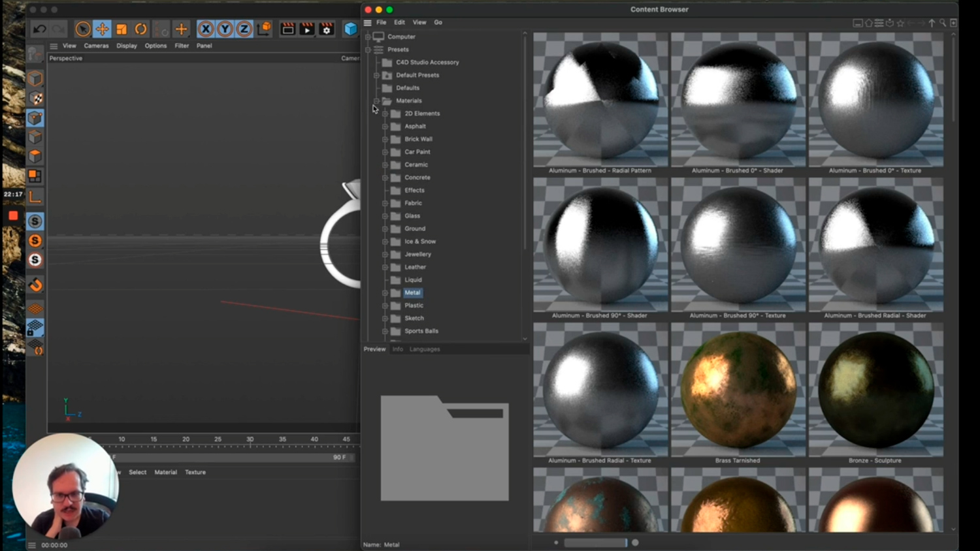Screen dimensions: 980x551
Task: Collapse the Presets tree node
Action: tap(368, 50)
